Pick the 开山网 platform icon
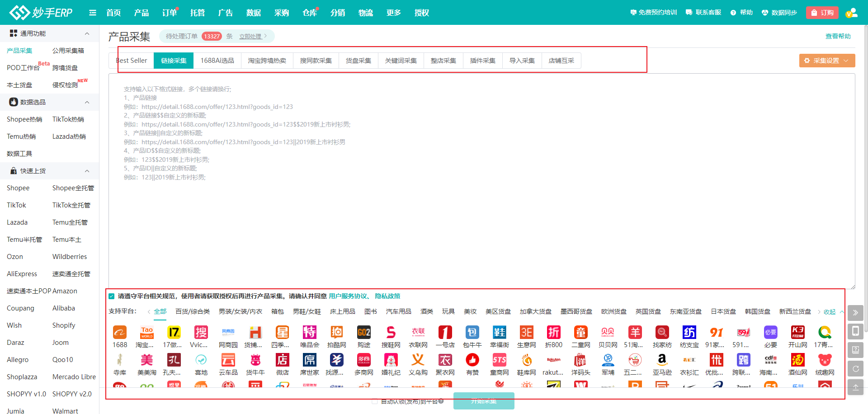The image size is (868, 414). click(x=798, y=333)
